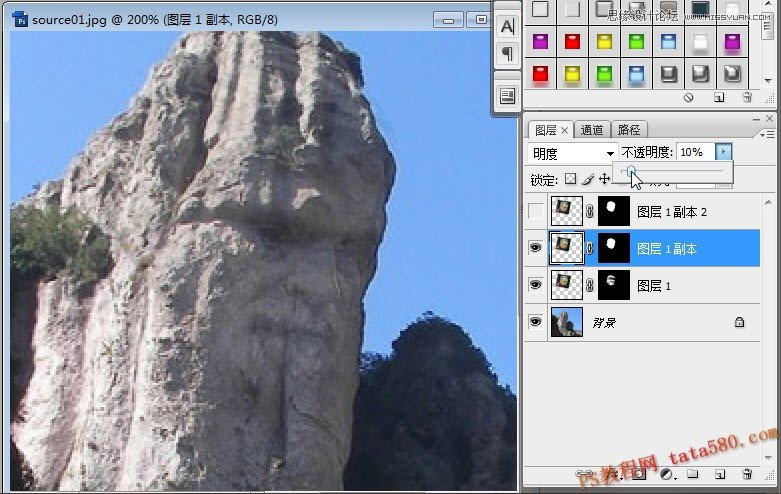The height and width of the screenshot is (494, 781).
Task: Hide the 背景 layer
Action: click(535, 322)
